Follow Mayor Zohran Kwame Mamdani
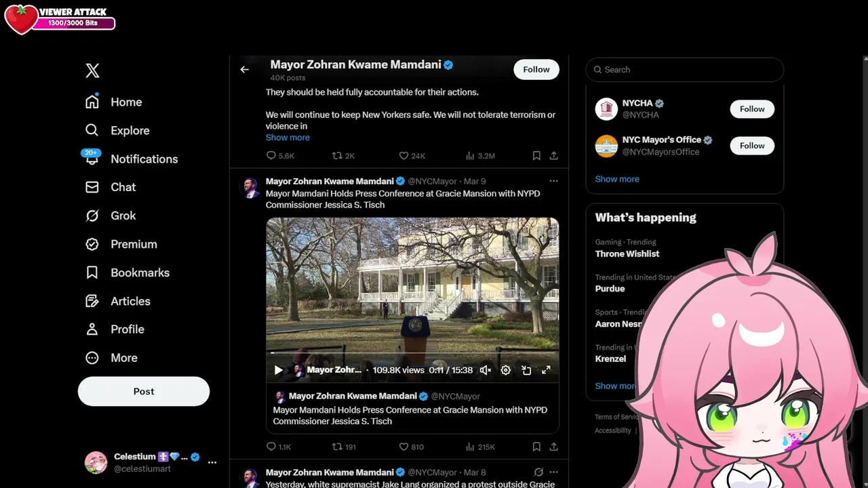 click(x=536, y=69)
